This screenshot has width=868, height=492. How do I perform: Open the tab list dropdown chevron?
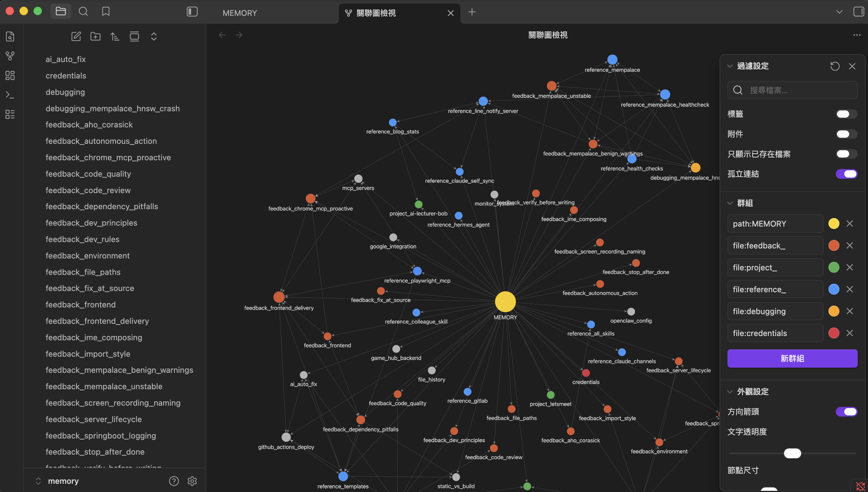[x=839, y=12]
